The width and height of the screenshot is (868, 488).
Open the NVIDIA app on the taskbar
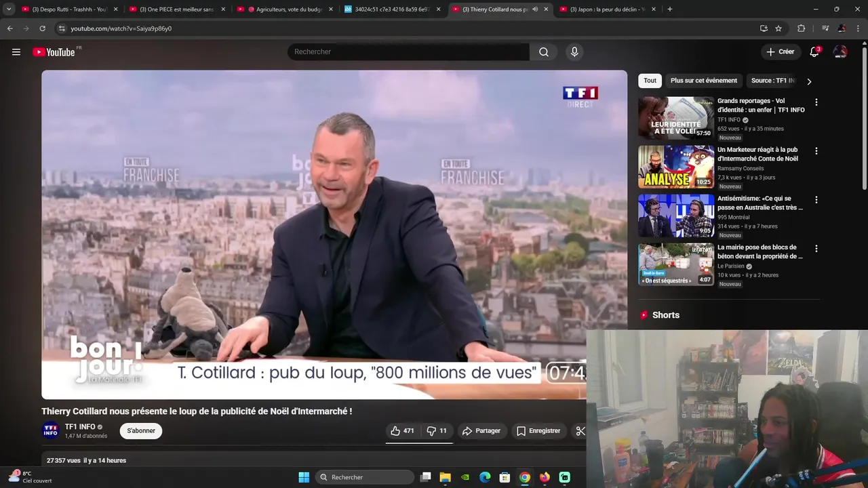465,477
